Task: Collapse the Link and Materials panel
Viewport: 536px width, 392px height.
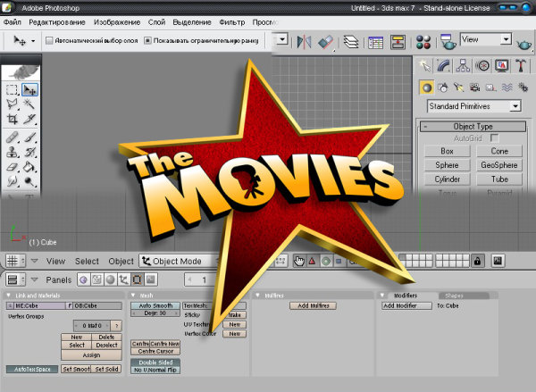Action: pyautogui.click(x=9, y=296)
